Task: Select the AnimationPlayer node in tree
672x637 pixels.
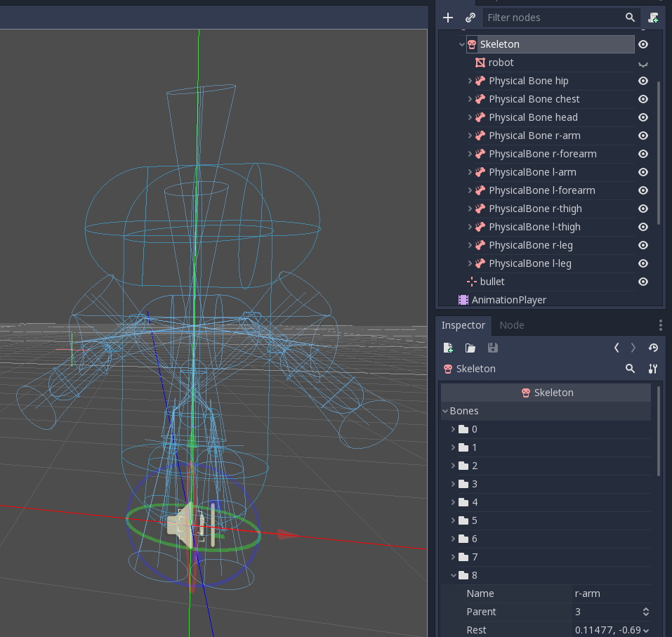Action: [x=508, y=300]
